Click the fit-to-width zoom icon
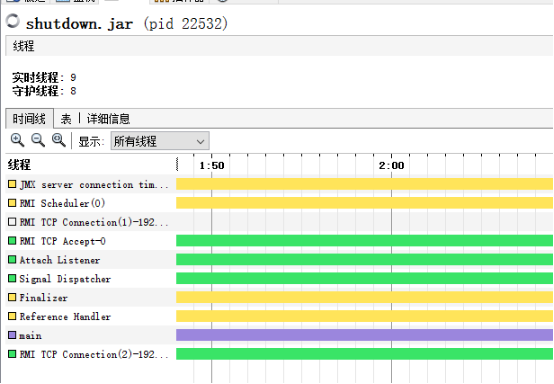Image resolution: width=554 pixels, height=384 pixels. pyautogui.click(x=59, y=140)
